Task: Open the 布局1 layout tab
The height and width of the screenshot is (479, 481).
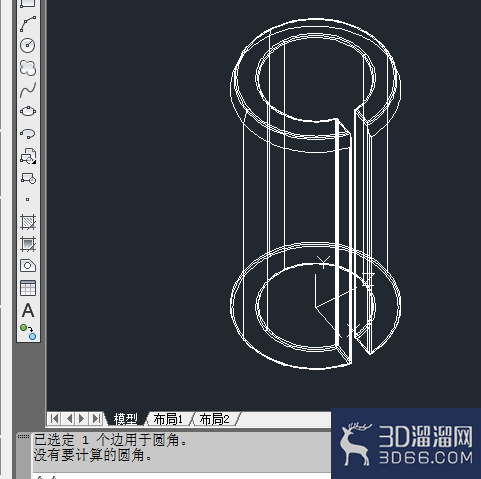Action: [169, 419]
